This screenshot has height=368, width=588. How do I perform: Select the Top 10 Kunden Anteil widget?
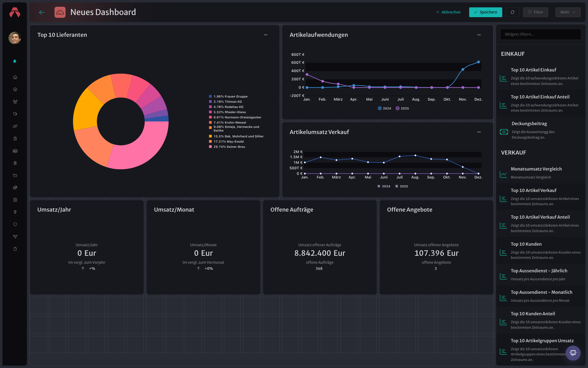pyautogui.click(x=541, y=320)
